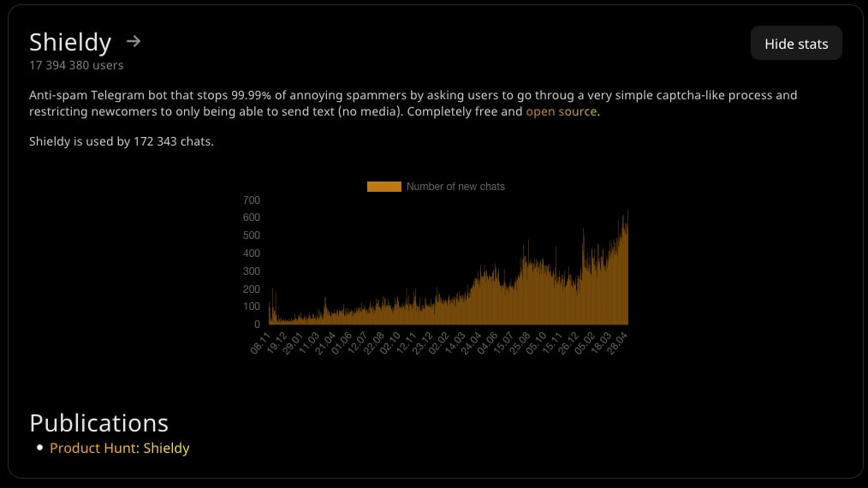
Task: Click the 400 y-axis label
Action: pos(252,253)
